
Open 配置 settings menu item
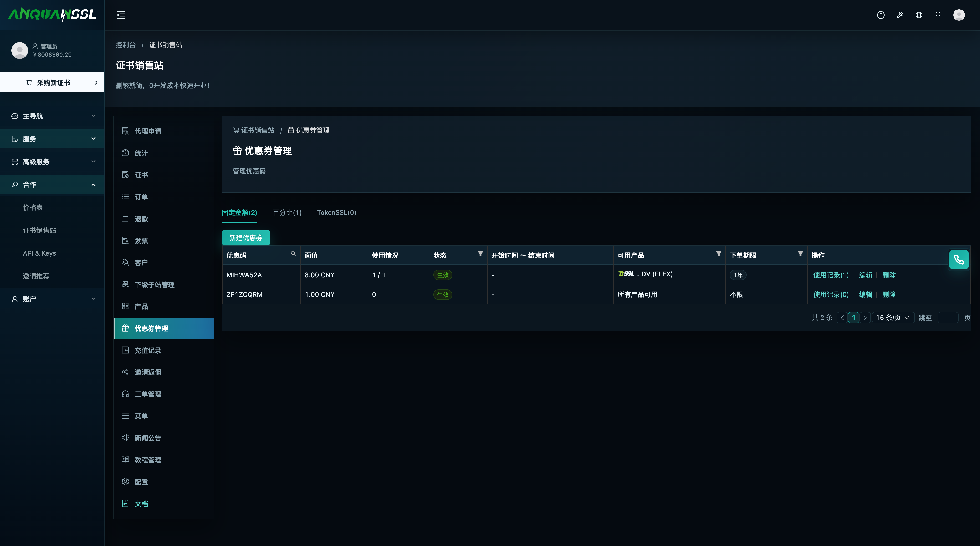[x=163, y=482]
